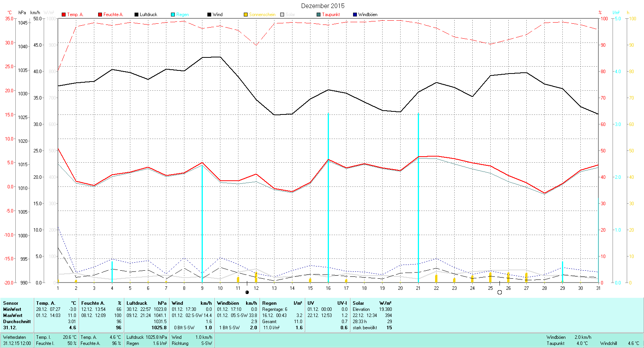Screen dimensions: 644x348
Task: Click the MinWert row label
Action: click(x=12, y=309)
